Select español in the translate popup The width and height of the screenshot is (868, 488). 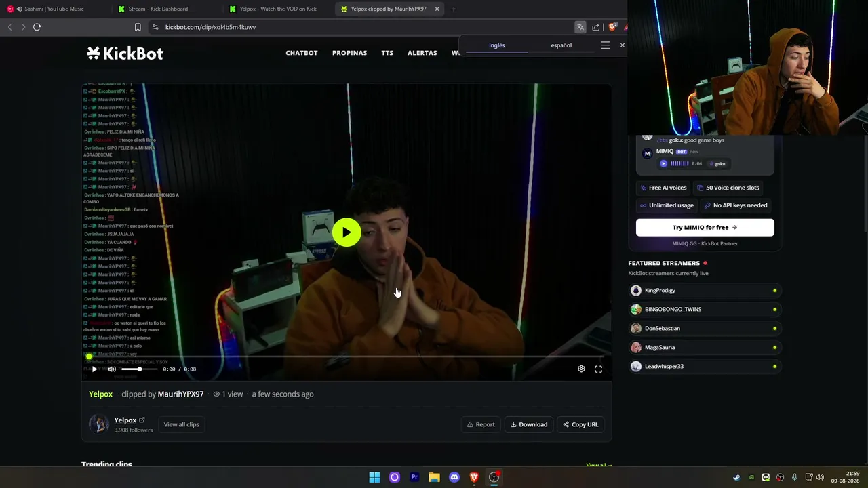point(561,45)
